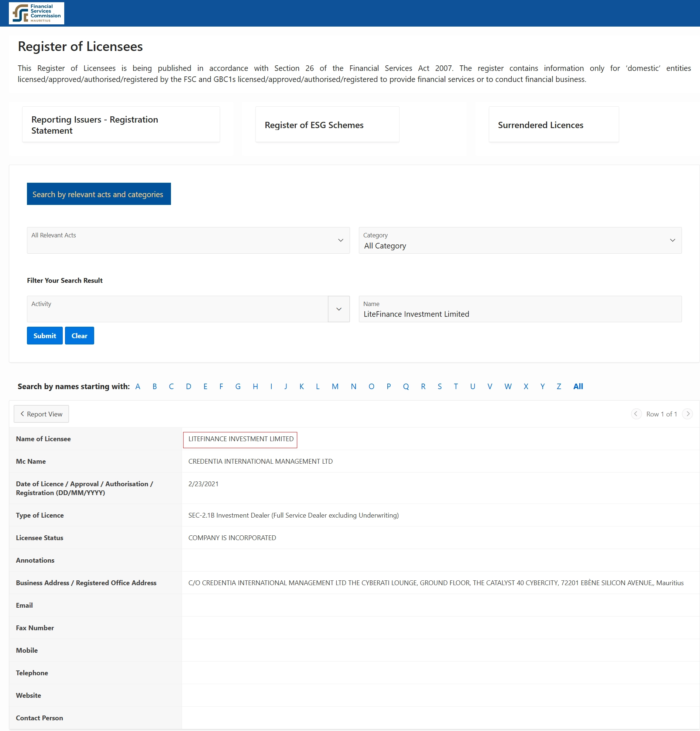Click the licensee name LITEFINANCE INVESTMENT LIMITED

coord(241,439)
